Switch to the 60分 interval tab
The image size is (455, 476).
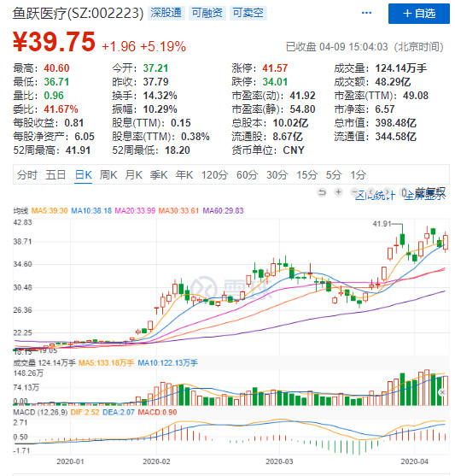coord(247,175)
